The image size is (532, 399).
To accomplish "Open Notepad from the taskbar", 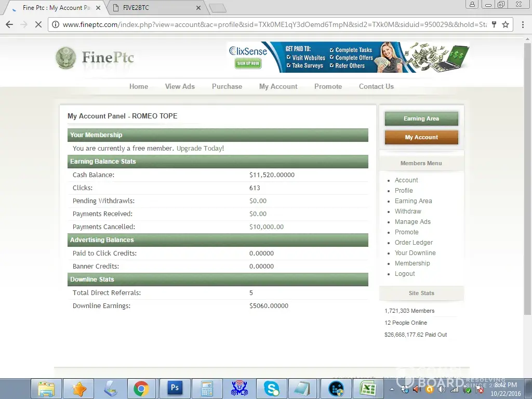I will click(x=302, y=389).
